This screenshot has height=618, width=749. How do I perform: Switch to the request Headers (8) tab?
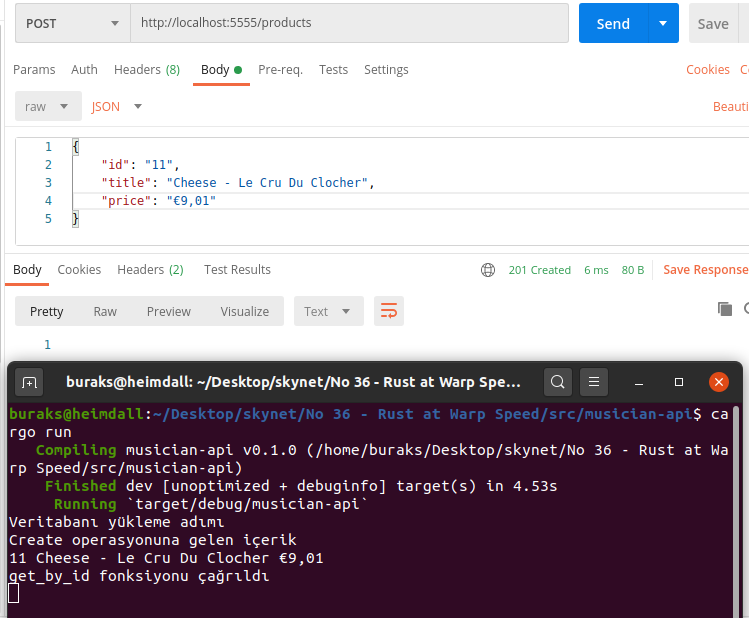146,70
